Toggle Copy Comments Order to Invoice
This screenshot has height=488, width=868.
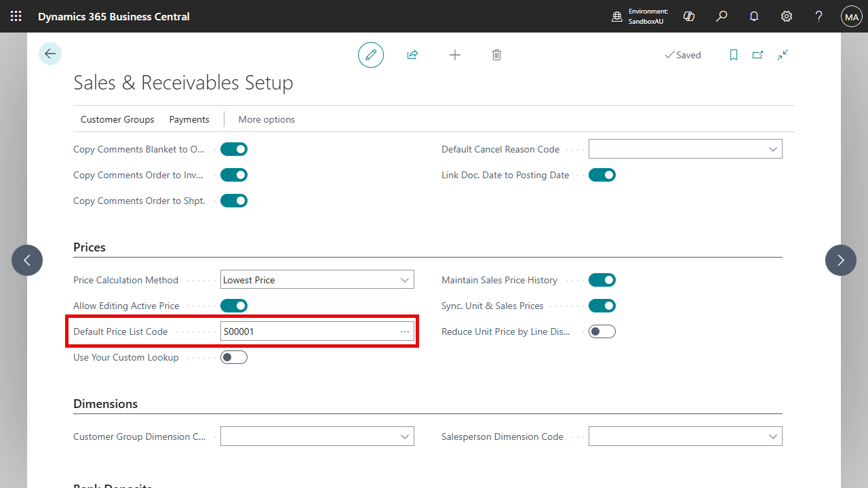234,175
